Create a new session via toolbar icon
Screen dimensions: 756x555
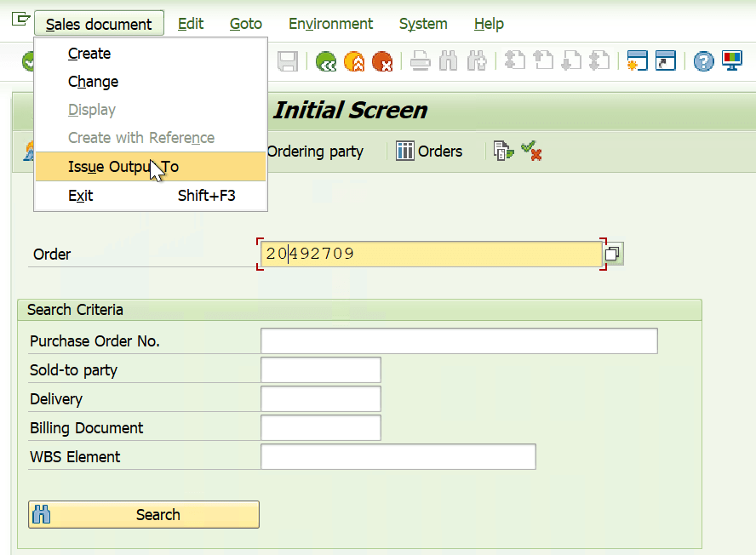point(637,60)
